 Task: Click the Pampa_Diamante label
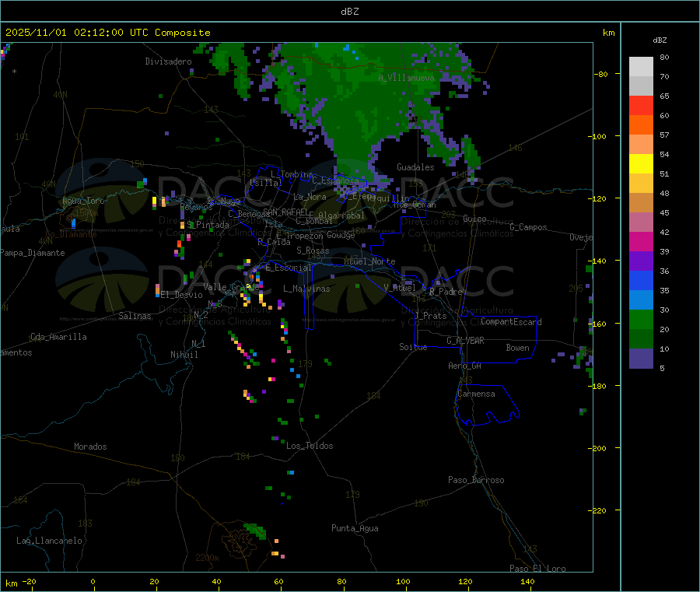coord(33,253)
